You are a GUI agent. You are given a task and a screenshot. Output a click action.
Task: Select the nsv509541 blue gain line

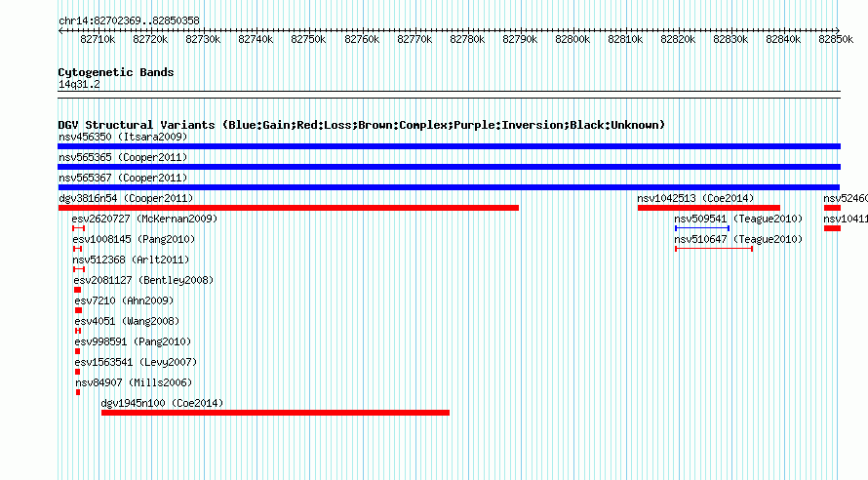click(702, 228)
